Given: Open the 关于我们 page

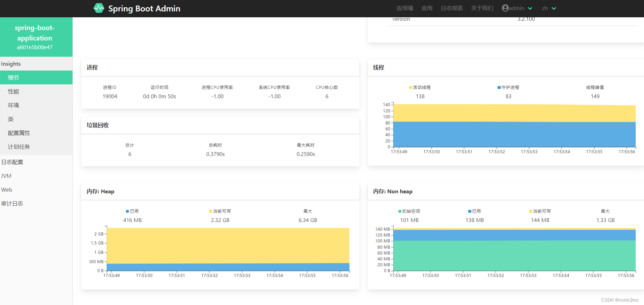Looking at the screenshot, I should pyautogui.click(x=482, y=8).
